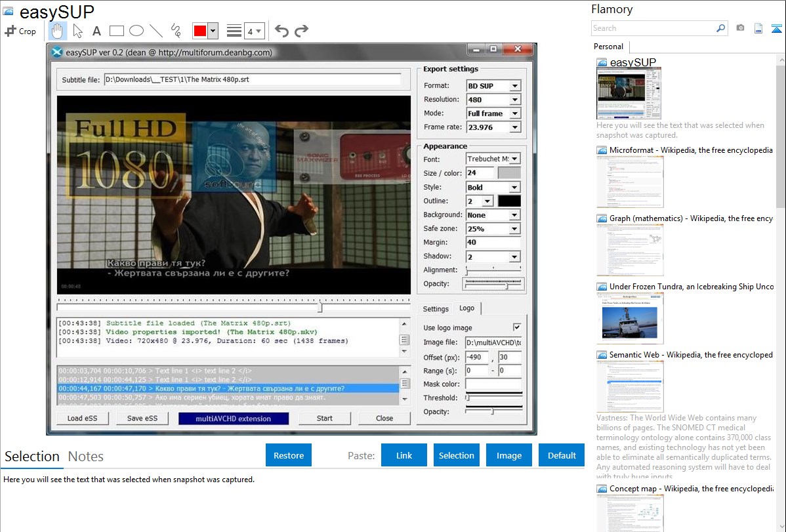The height and width of the screenshot is (532, 786).
Task: Focus the Flamory Search field
Action: coord(653,28)
